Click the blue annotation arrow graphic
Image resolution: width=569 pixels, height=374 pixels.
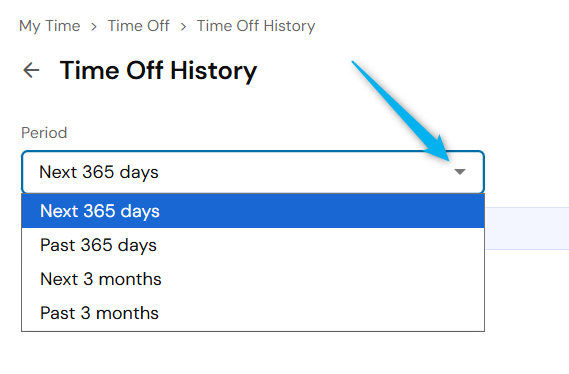coord(403,111)
